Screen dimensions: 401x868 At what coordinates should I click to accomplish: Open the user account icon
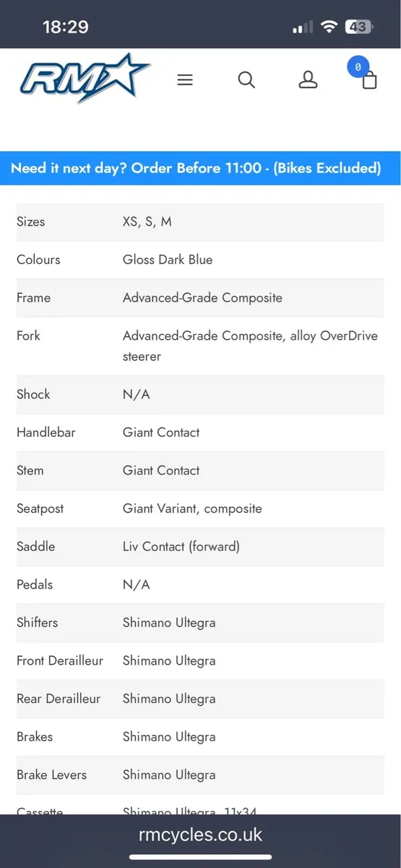(309, 80)
